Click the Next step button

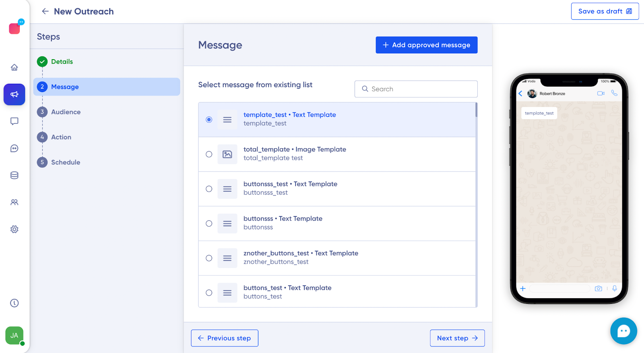pos(457,338)
